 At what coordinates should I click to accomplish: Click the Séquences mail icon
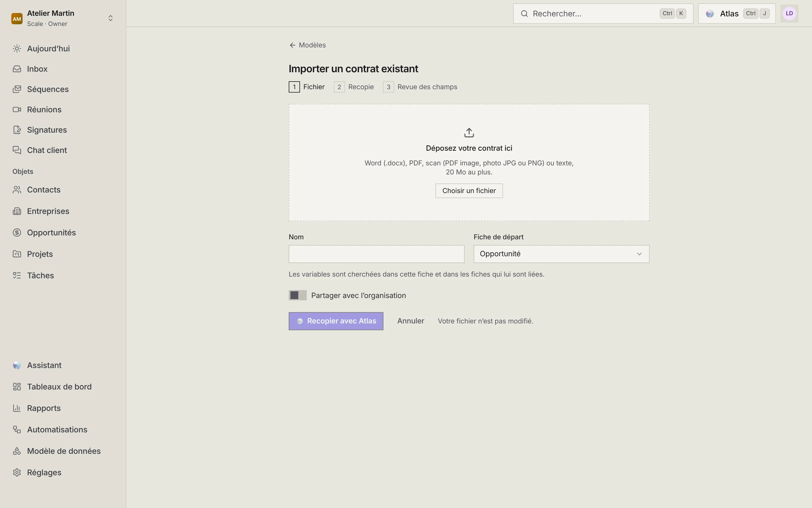[17, 89]
